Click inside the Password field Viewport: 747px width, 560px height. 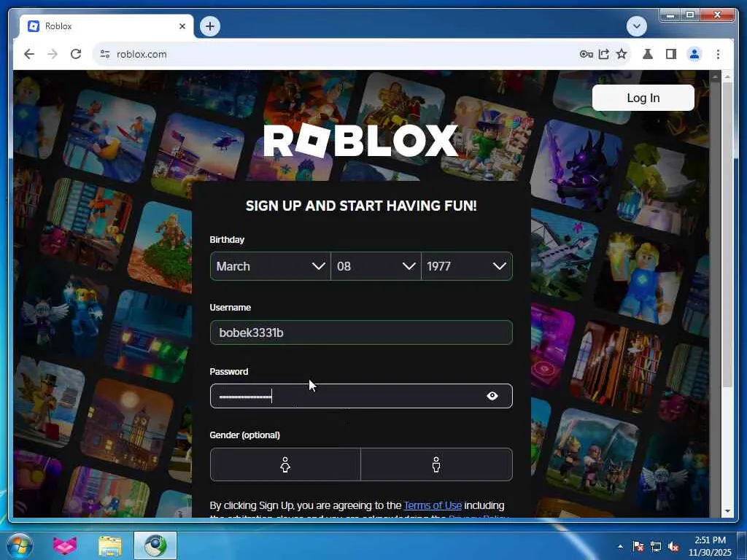pyautogui.click(x=361, y=396)
